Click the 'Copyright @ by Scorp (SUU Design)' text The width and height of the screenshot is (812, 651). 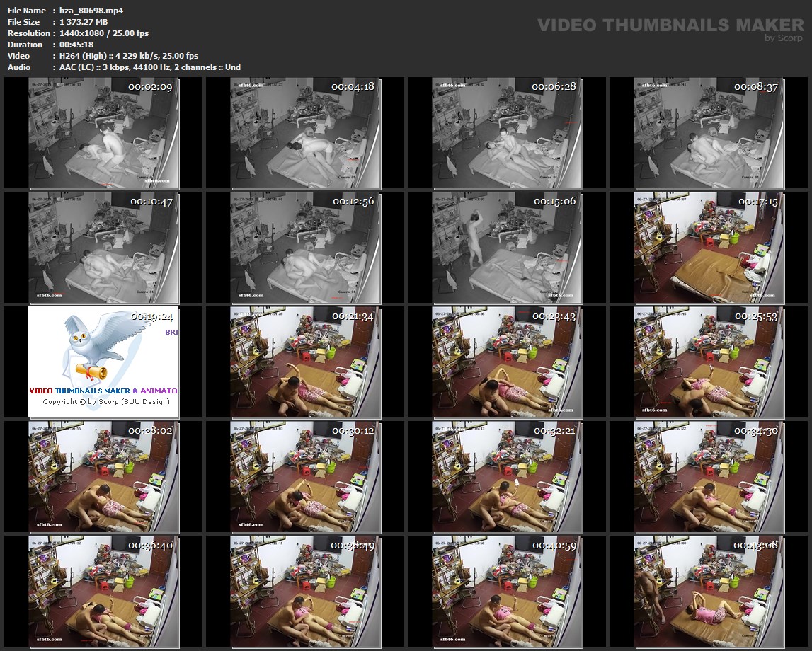pos(106,402)
